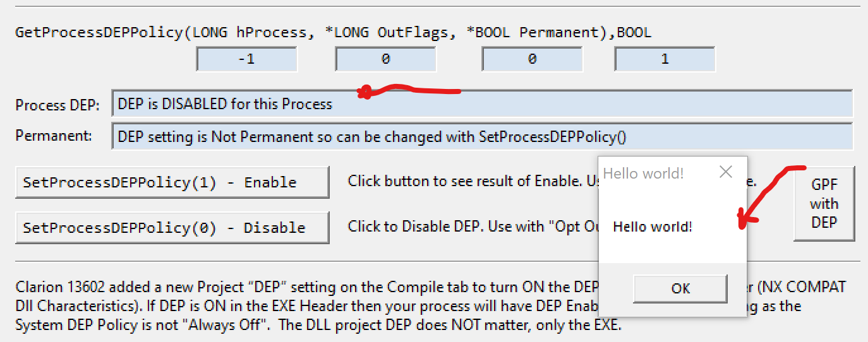Click the 'Process DEP:' label
868x342 pixels.
tap(57, 105)
